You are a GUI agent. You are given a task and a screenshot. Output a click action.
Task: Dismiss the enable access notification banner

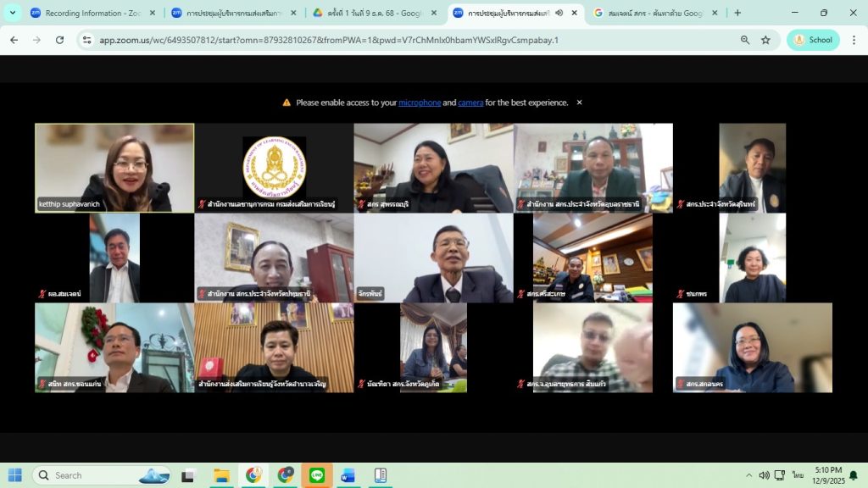click(x=580, y=103)
